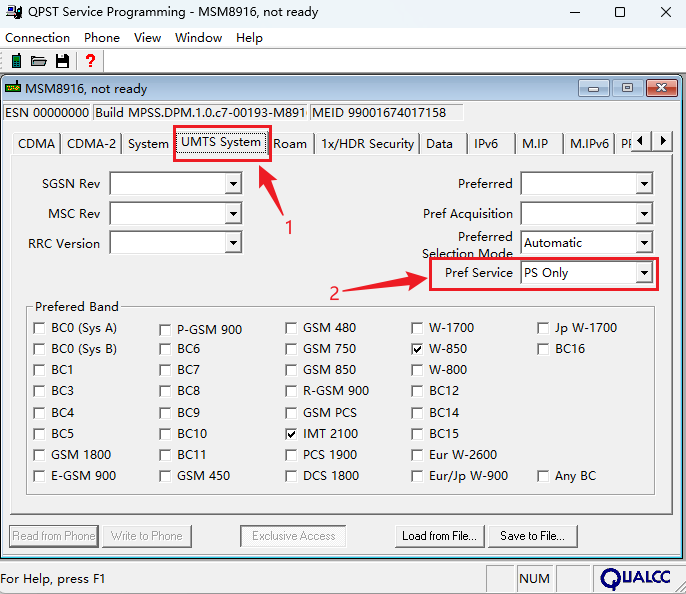Restore the inner MSM8916 child window
This screenshot has width=686, height=594.
click(627, 88)
